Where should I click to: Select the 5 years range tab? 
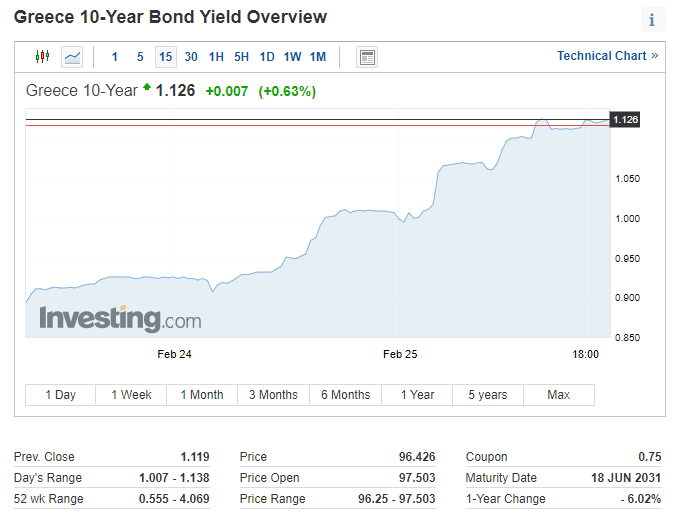(x=488, y=395)
